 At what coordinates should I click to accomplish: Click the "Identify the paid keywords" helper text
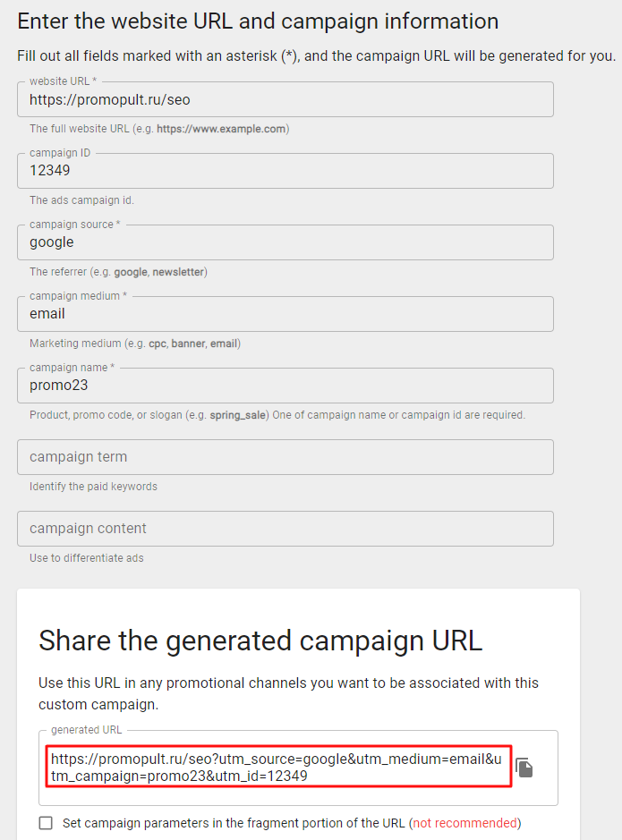(x=93, y=487)
